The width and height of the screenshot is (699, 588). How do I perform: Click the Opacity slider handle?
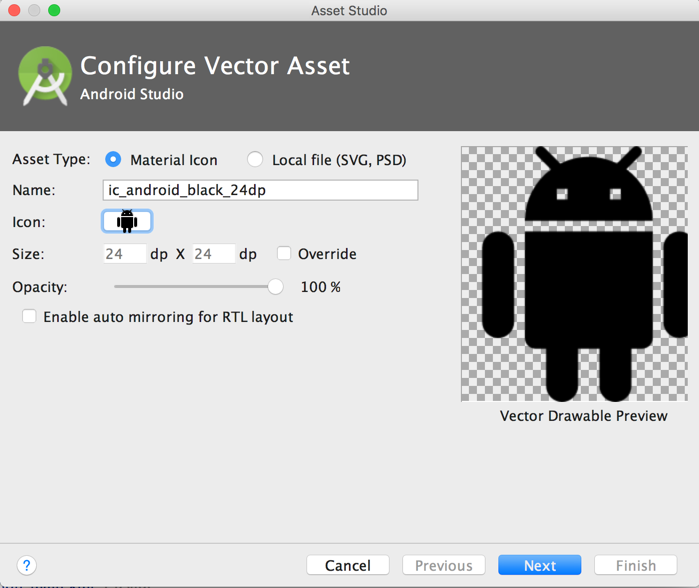(x=275, y=287)
